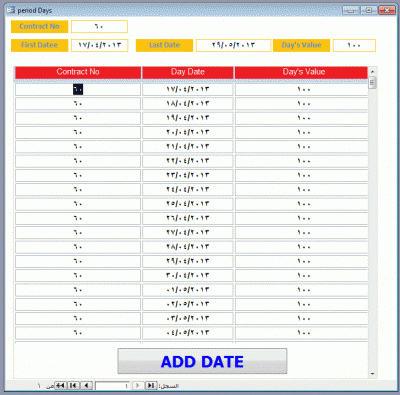Click the red Day's Value column header
The height and width of the screenshot is (395, 400).
pyautogui.click(x=301, y=72)
